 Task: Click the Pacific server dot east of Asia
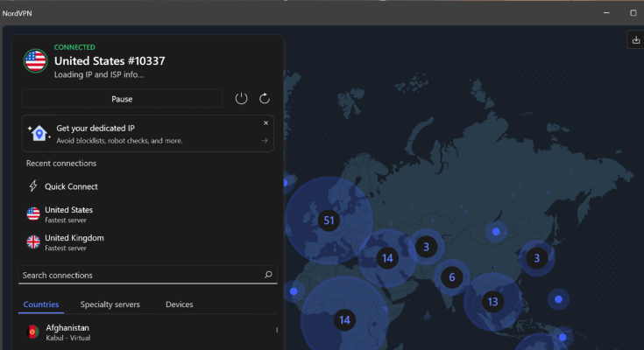click(x=558, y=299)
